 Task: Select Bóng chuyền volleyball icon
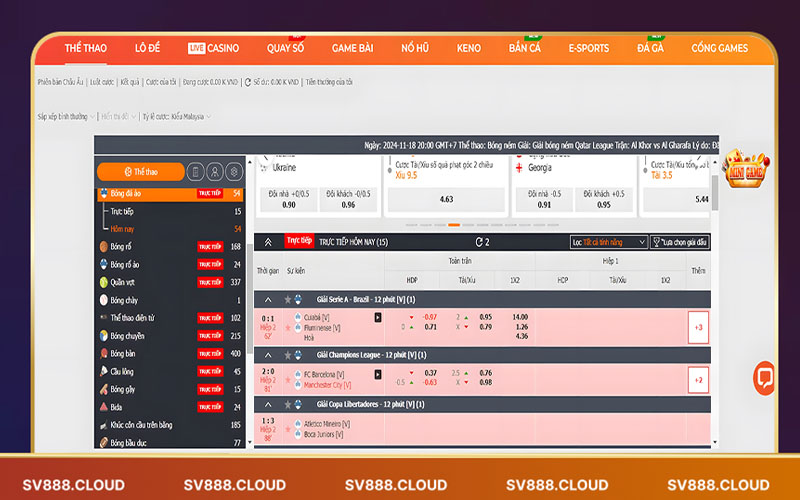(x=104, y=336)
